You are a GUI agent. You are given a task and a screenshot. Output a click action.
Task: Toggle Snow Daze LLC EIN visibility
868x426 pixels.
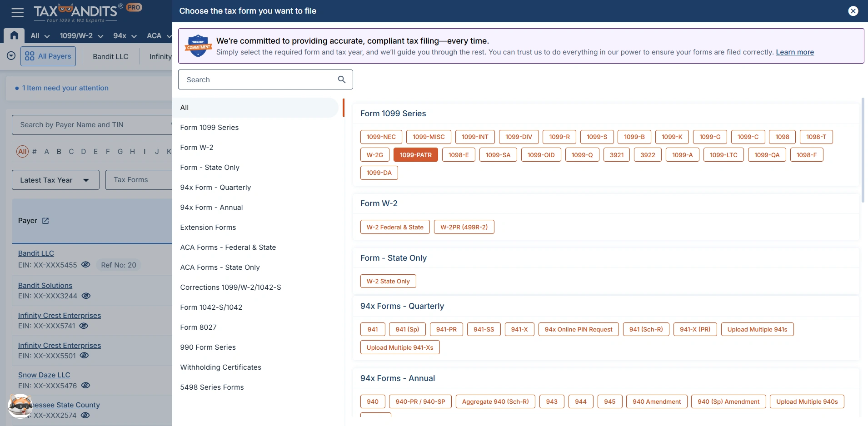(x=85, y=386)
